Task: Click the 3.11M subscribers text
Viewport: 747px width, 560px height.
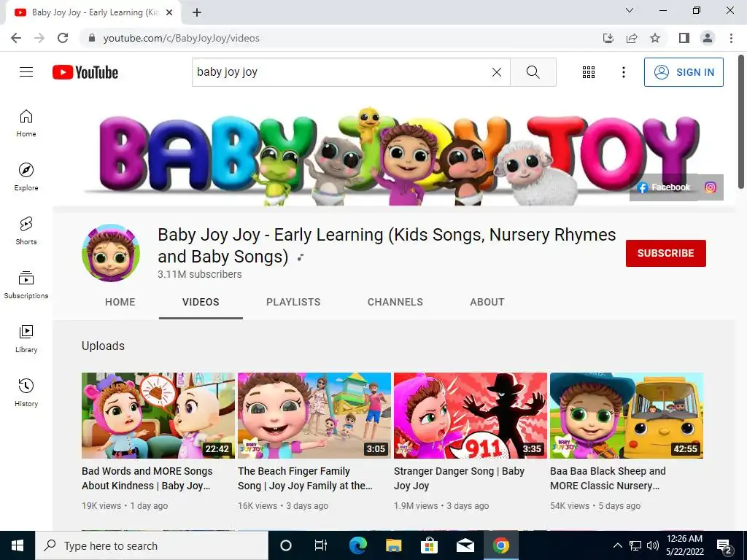Action: (x=200, y=274)
